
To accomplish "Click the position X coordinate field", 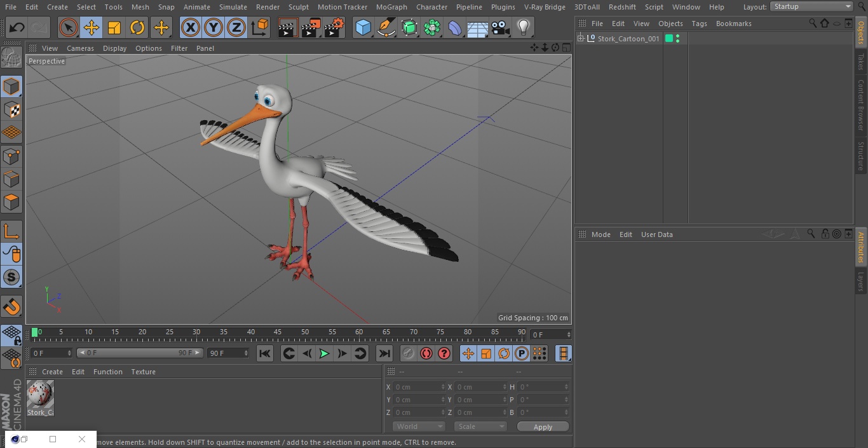I will [419, 387].
